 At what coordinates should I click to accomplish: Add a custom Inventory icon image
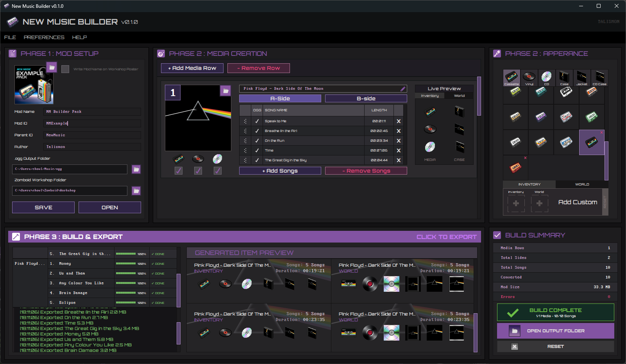[x=516, y=203]
